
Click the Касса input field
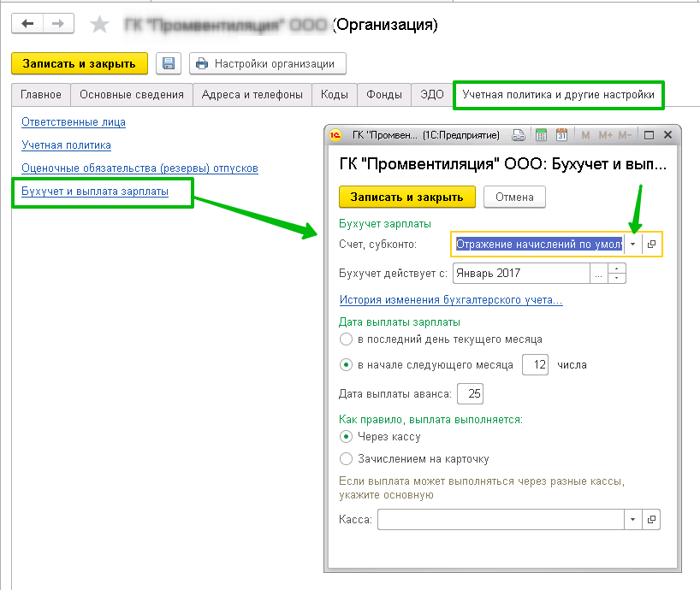[501, 520]
